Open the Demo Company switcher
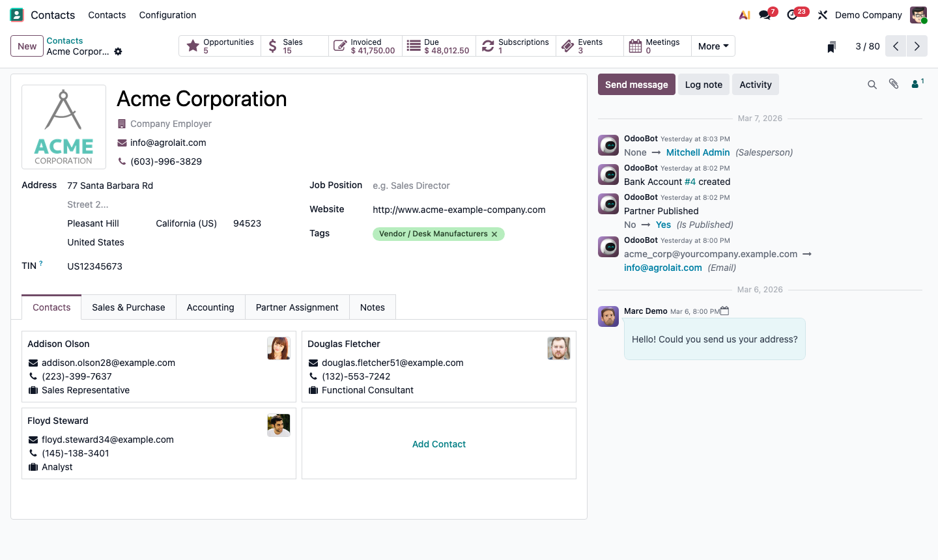This screenshot has width=938, height=560. 868,14
